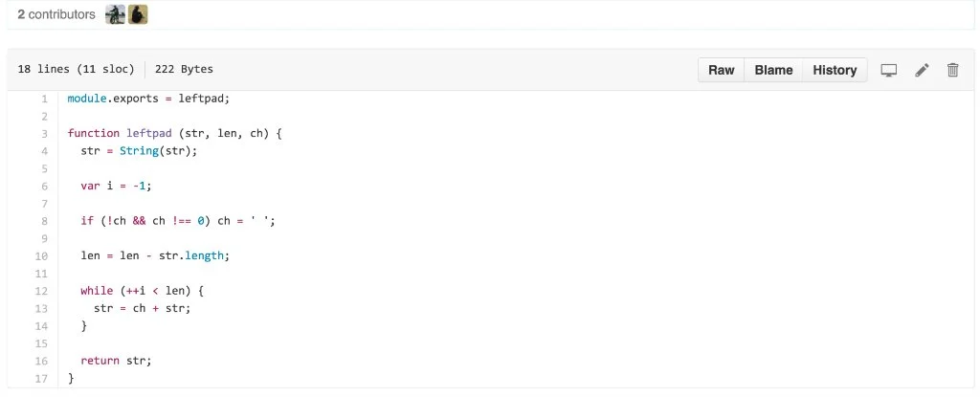
Task: Click line number 8 in the gutter
Action: click(43, 221)
